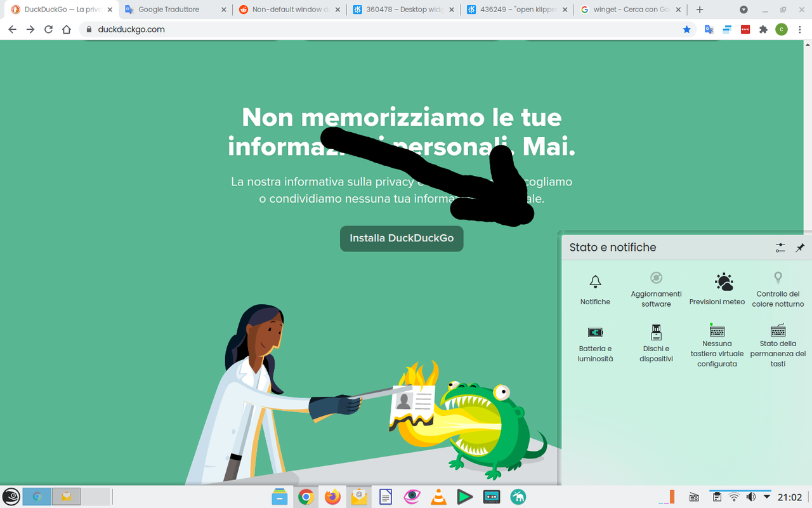
Task: Open media player tray icon
Action: click(695, 497)
